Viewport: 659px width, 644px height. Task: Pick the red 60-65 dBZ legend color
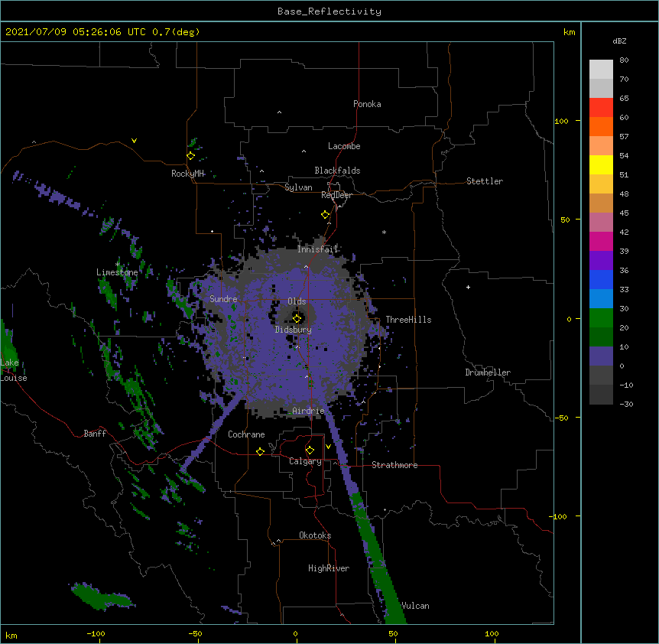pos(601,107)
